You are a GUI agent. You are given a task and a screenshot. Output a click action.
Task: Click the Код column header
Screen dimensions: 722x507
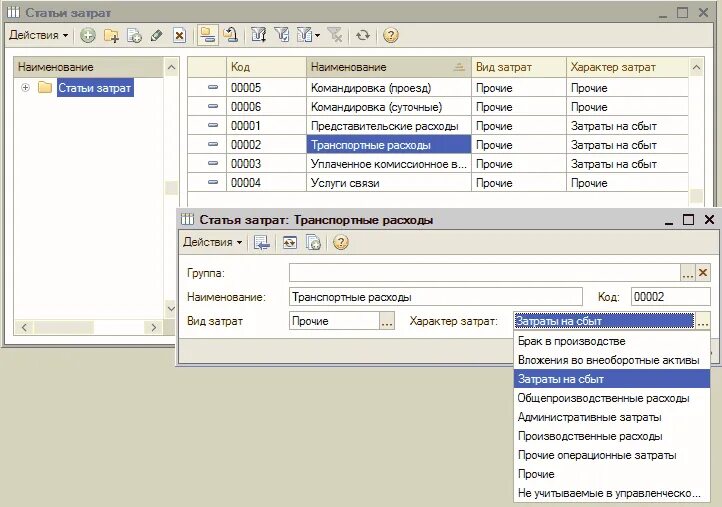pyautogui.click(x=266, y=67)
